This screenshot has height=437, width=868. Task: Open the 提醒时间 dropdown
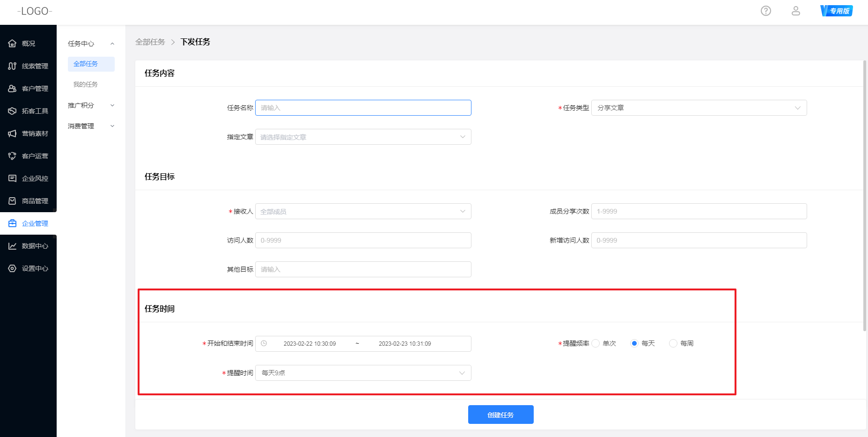pos(363,373)
